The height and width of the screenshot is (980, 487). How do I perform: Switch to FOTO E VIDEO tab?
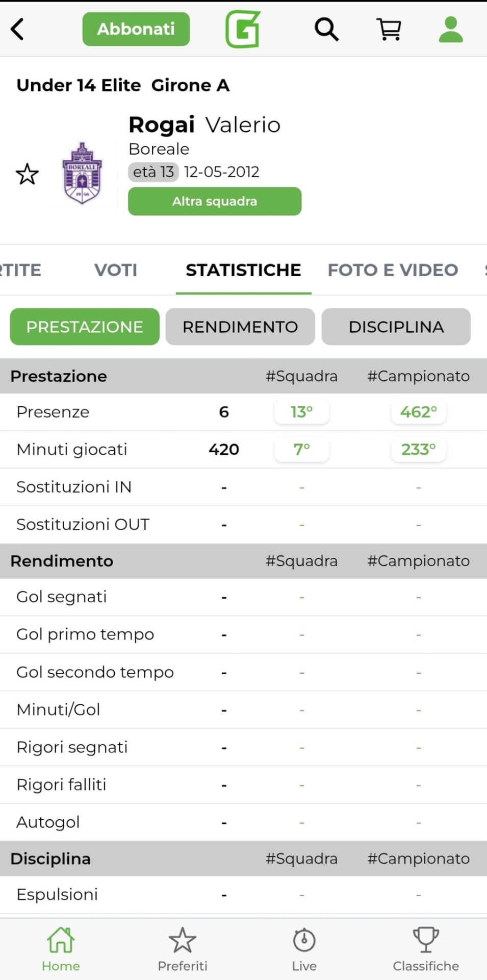tap(393, 270)
